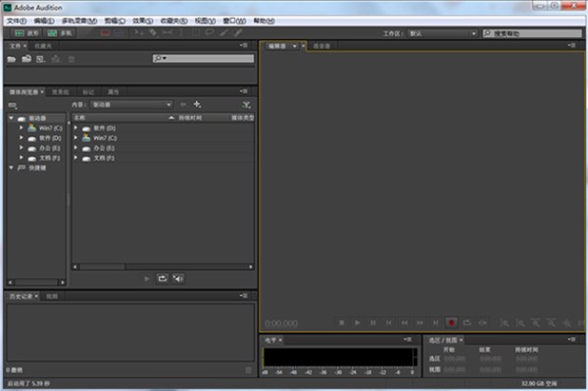Screen dimensions: 588x391
Task: Expand 软件 (D:) row in content list
Action: tap(75, 127)
